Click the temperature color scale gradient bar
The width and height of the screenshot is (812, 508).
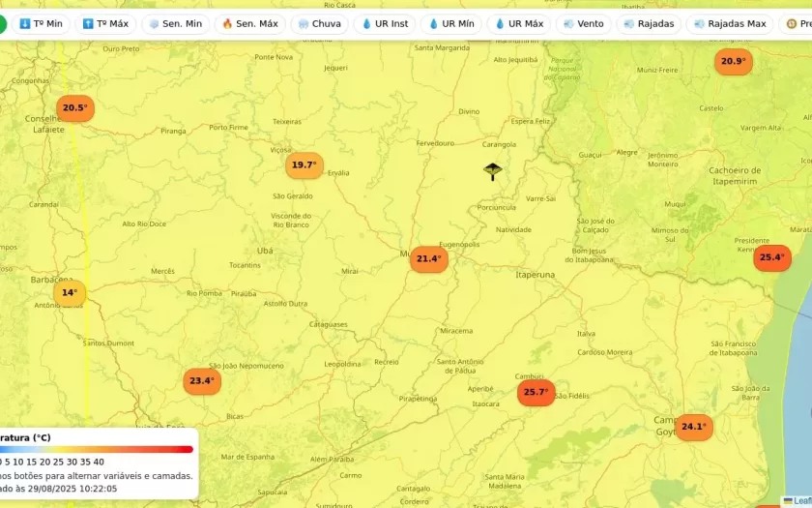point(97,449)
